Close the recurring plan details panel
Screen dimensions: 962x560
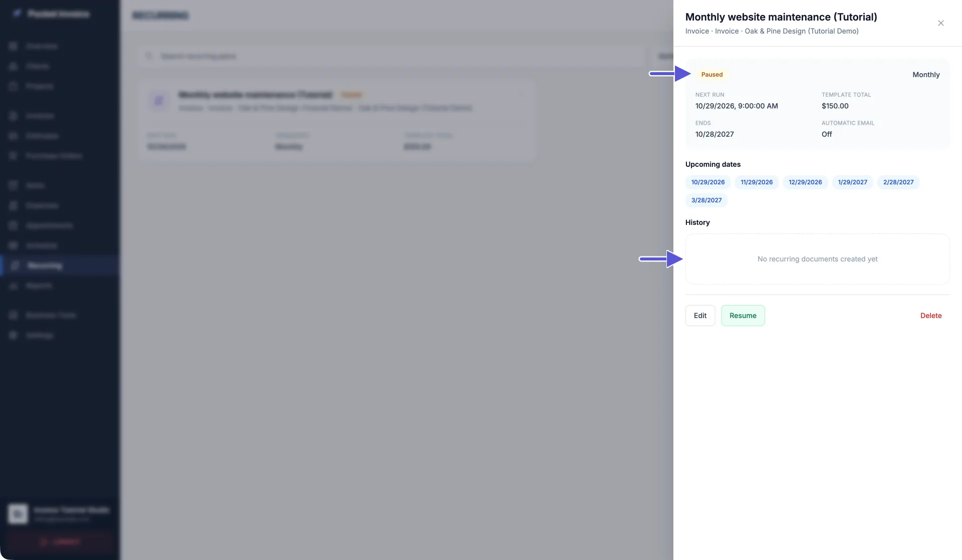(940, 23)
